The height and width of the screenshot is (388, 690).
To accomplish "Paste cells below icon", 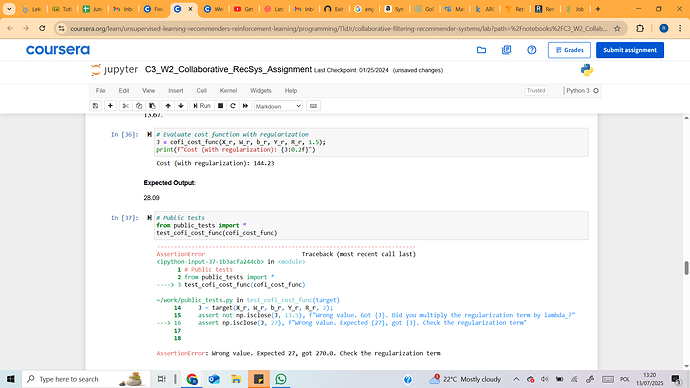I will click(152, 106).
